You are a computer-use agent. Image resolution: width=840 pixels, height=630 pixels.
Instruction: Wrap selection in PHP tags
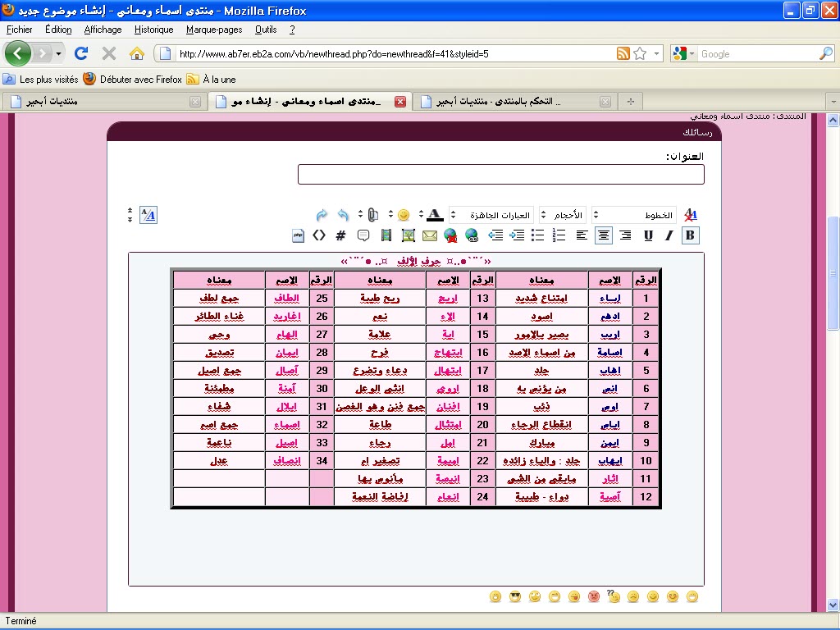point(298,235)
